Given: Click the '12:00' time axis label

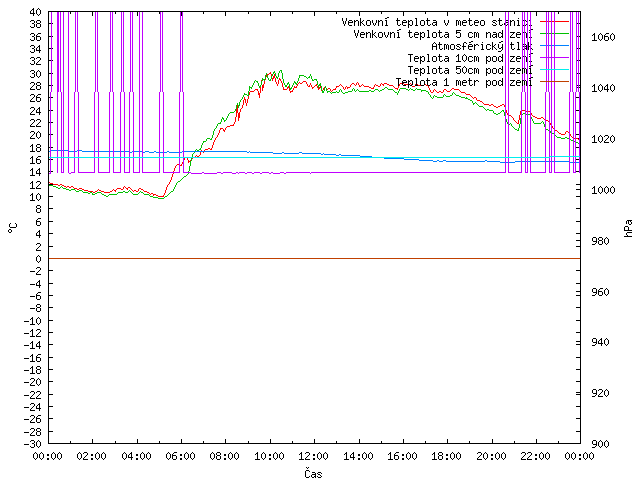Looking at the screenshot, I should (313, 456).
